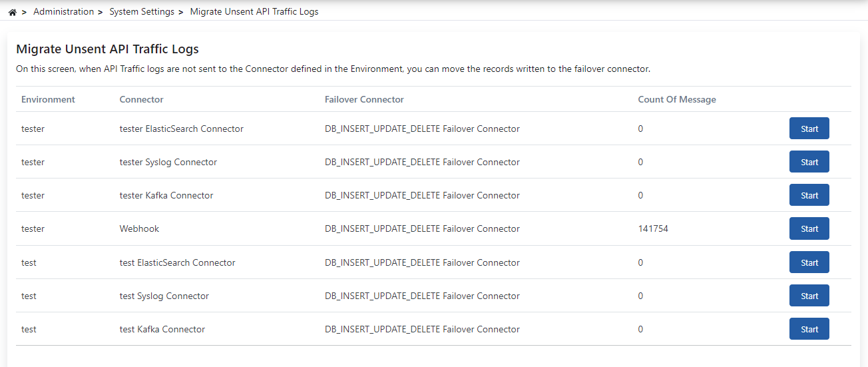The width and height of the screenshot is (868, 367).
Task: Click the test Syslog Connector name text
Action: [x=164, y=296]
